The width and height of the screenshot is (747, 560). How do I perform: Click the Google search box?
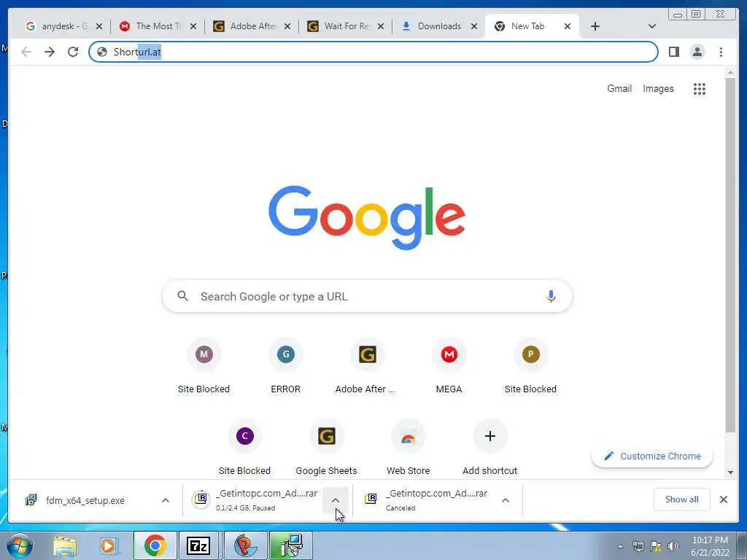[x=367, y=296]
